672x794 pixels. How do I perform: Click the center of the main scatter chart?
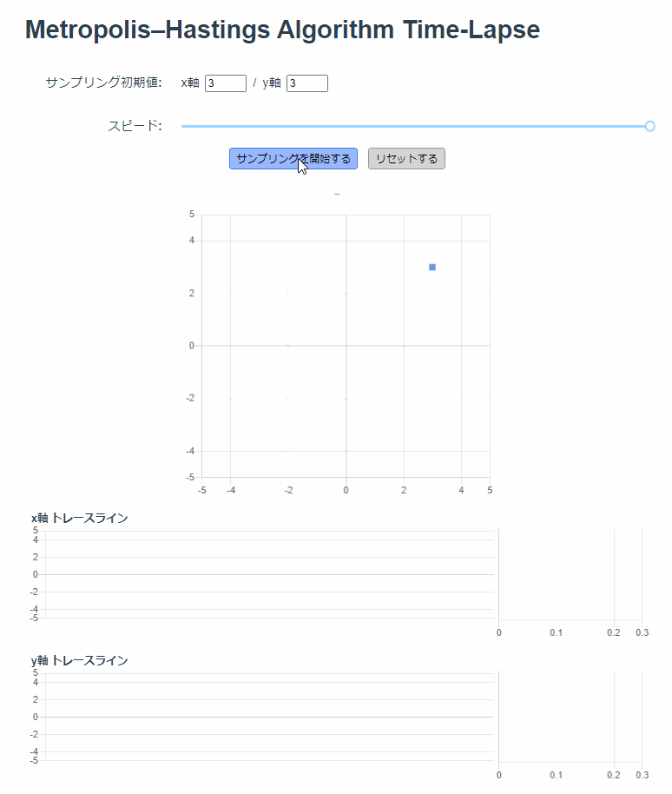click(x=346, y=345)
